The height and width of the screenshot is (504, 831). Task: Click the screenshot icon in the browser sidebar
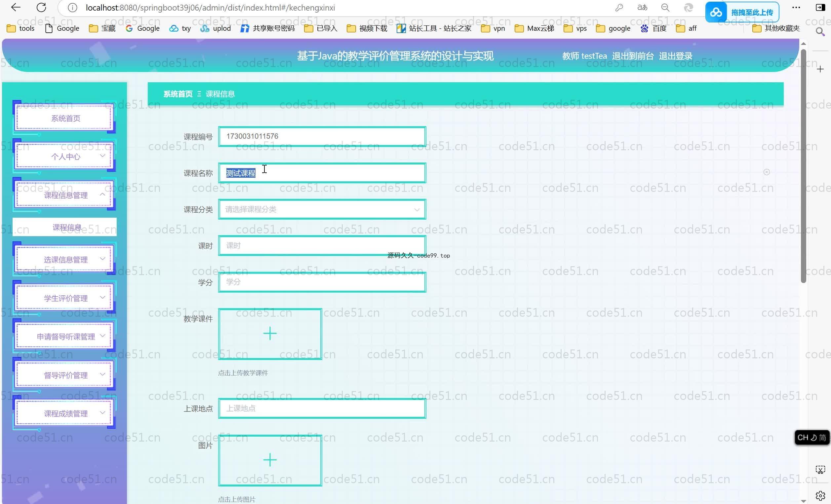pyautogui.click(x=820, y=470)
